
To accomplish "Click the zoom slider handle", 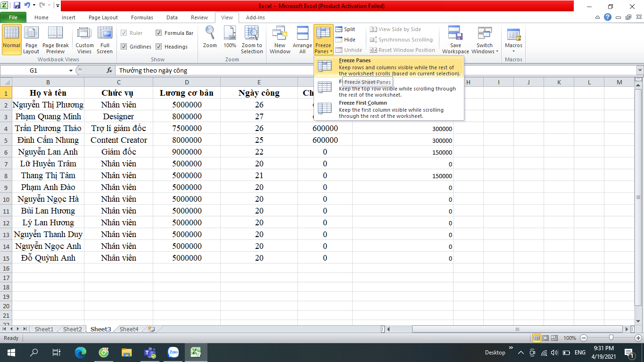I will [x=611, y=338].
